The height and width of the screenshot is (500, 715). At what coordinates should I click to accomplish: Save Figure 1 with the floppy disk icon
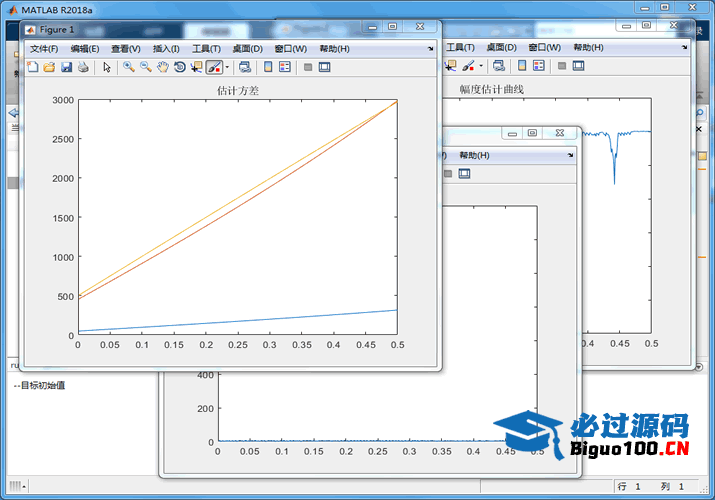pos(66,67)
